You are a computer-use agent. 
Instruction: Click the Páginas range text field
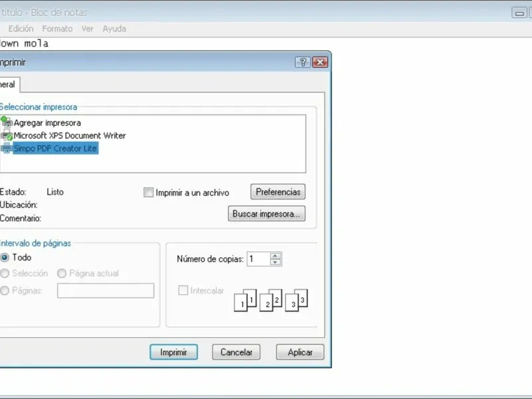[106, 291]
